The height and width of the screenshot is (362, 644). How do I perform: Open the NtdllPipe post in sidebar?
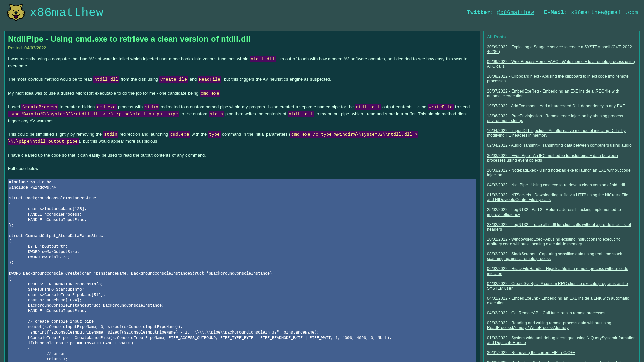pos(556,185)
